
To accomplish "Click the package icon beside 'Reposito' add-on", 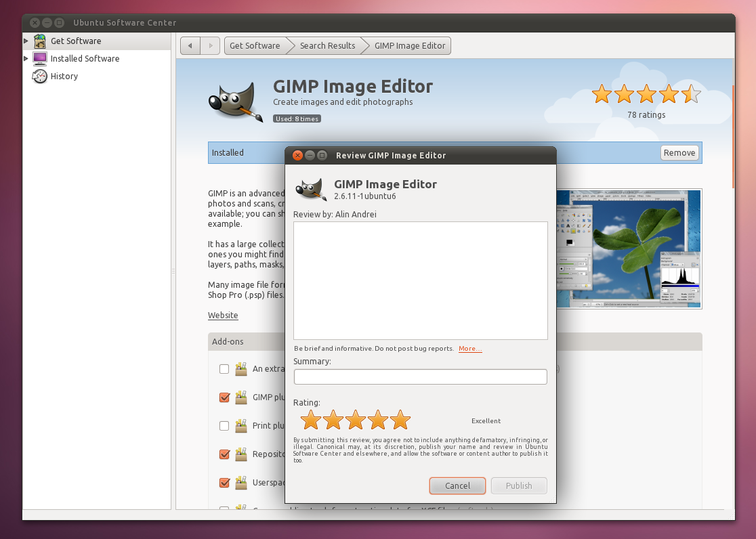I will click(x=241, y=454).
